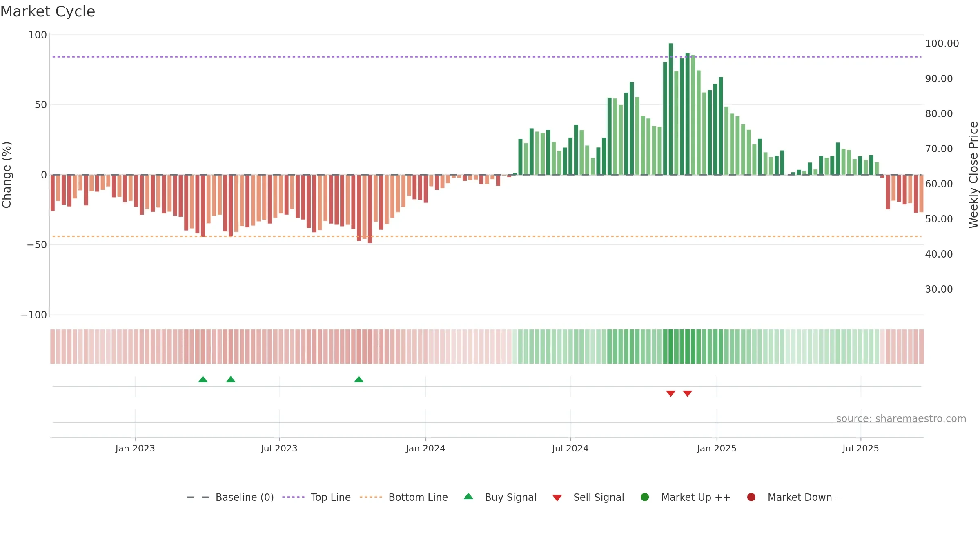Click the 40.00 tick on right axis
This screenshot has width=980, height=551.
pos(939,254)
